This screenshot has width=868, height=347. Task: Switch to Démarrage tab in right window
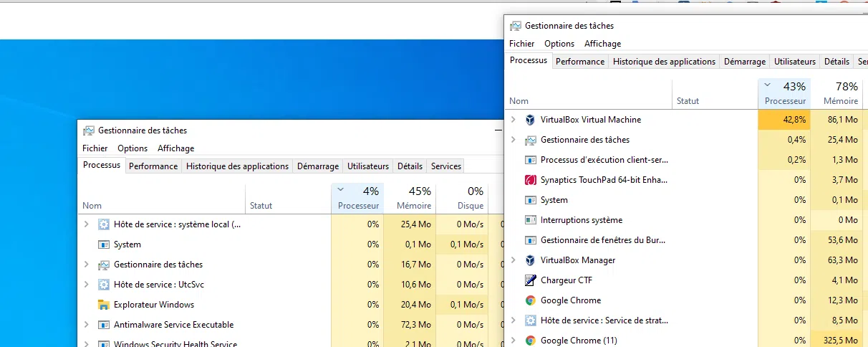(745, 62)
